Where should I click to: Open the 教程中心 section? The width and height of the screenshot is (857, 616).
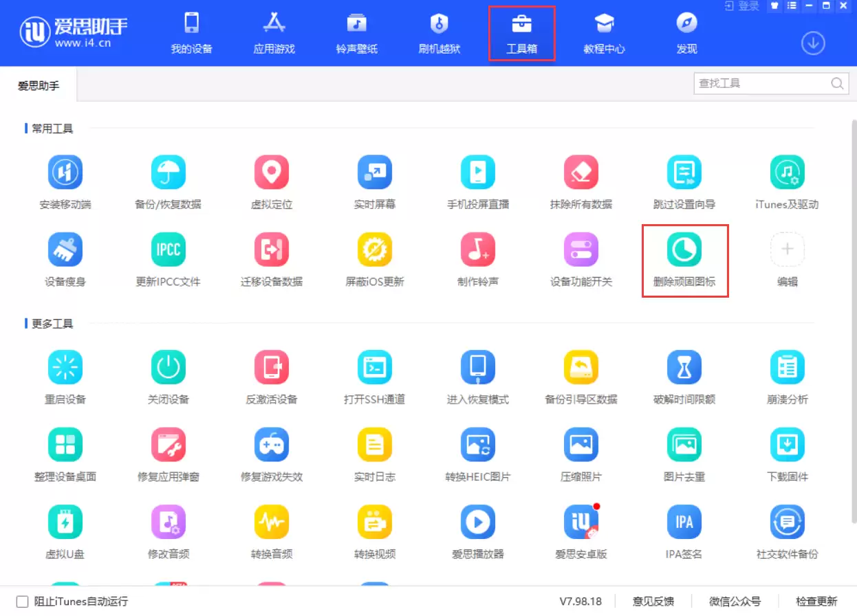[x=605, y=34]
